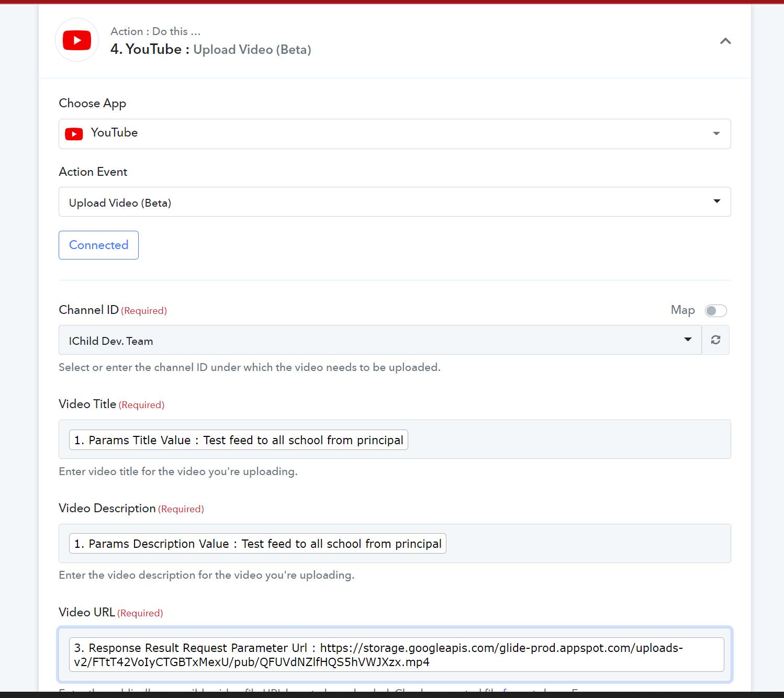The height and width of the screenshot is (698, 784).
Task: Click the YouTube logo in step header
Action: tap(77, 40)
